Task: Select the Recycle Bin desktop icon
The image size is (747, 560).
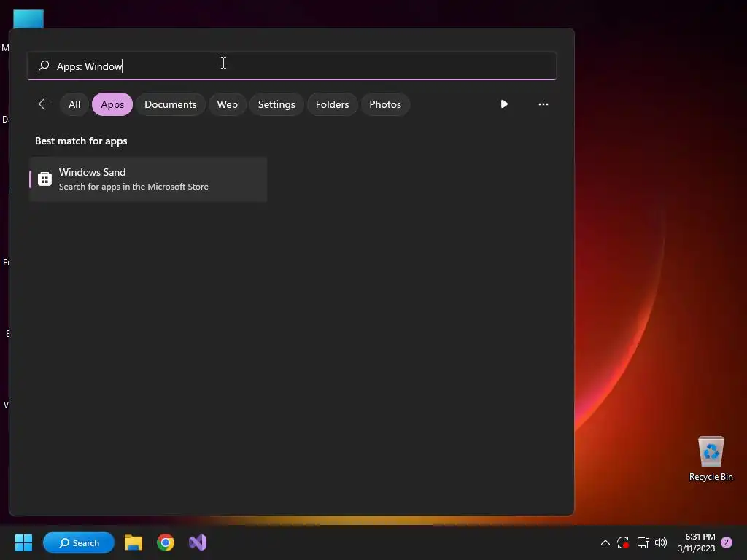Action: point(711,459)
